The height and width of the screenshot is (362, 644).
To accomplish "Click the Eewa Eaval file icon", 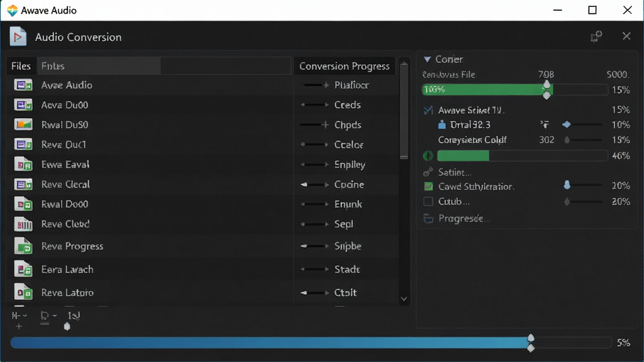I will (23, 164).
